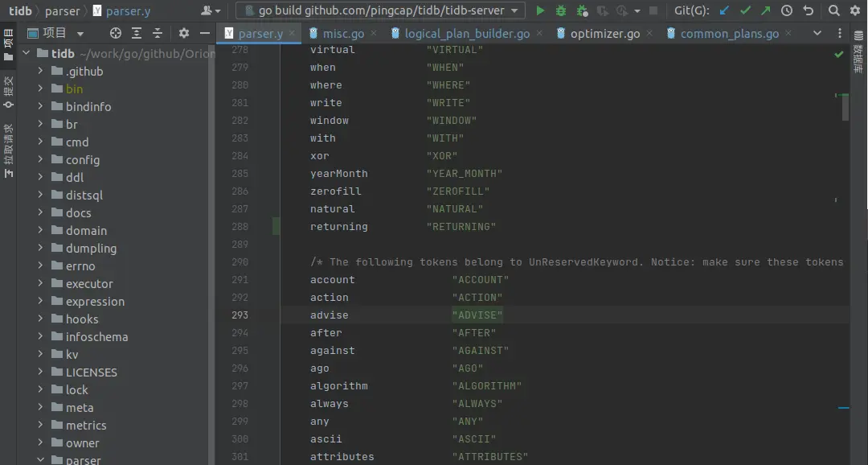Open IDE settings gear in top toolbar
Screen dimensions: 868x465
855,10
